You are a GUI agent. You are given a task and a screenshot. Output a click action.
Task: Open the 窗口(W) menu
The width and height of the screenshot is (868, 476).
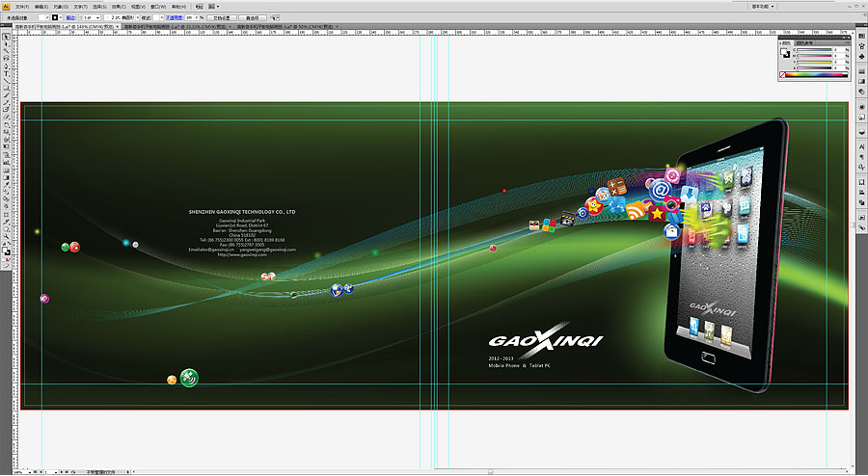[x=157, y=6]
